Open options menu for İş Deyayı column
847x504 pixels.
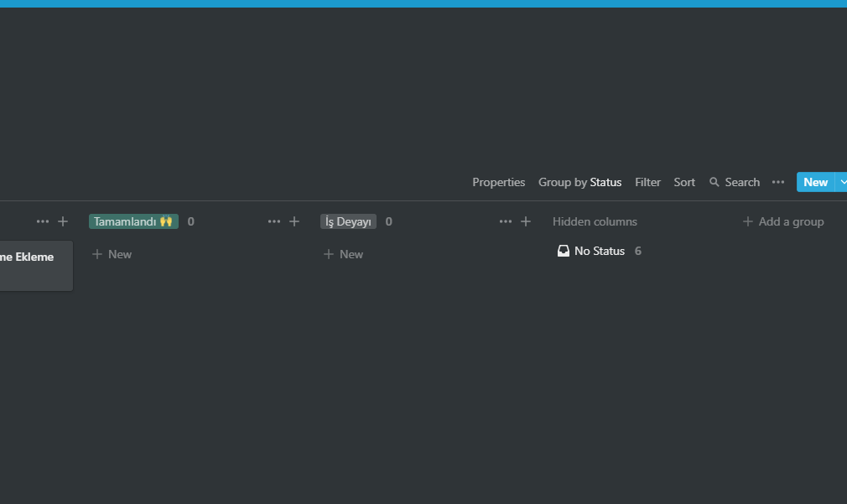click(505, 221)
